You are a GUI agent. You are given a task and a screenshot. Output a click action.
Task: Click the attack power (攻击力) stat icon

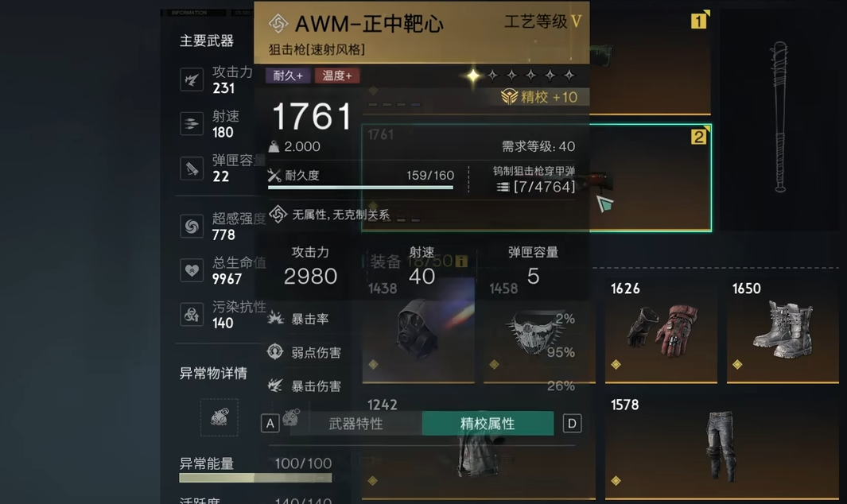point(191,80)
